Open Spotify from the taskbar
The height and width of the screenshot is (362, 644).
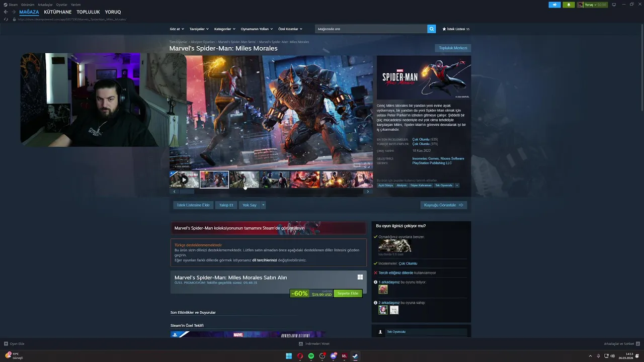pyautogui.click(x=311, y=356)
